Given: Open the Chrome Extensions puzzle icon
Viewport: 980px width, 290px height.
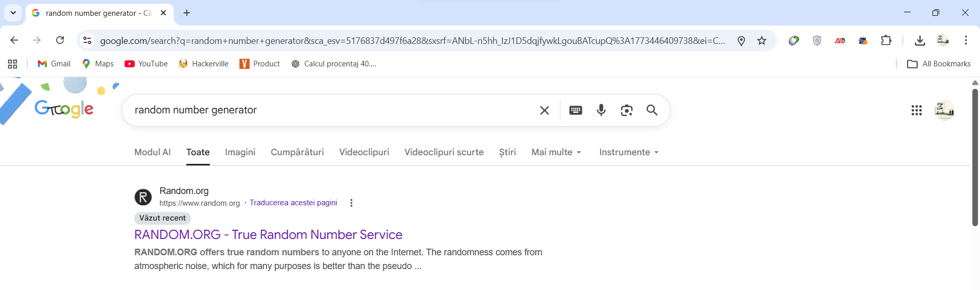Looking at the screenshot, I should click(x=886, y=41).
